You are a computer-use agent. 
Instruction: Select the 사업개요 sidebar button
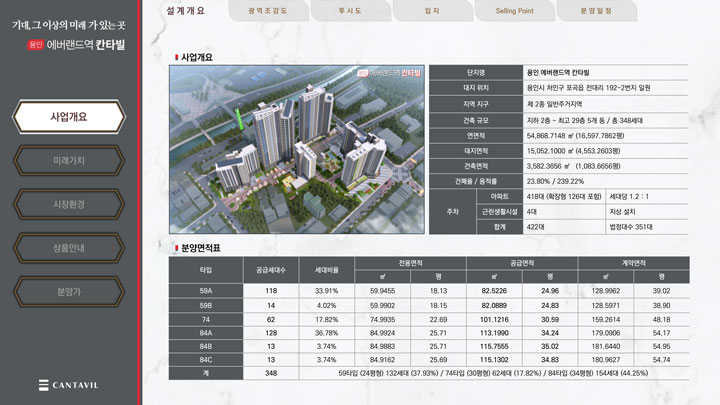point(69,117)
